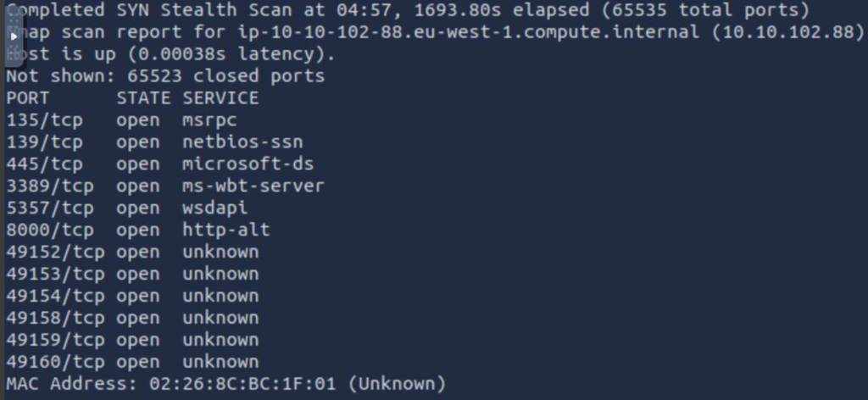The width and height of the screenshot is (868, 400).
Task: Click the SERVICE column header
Action: (220, 97)
